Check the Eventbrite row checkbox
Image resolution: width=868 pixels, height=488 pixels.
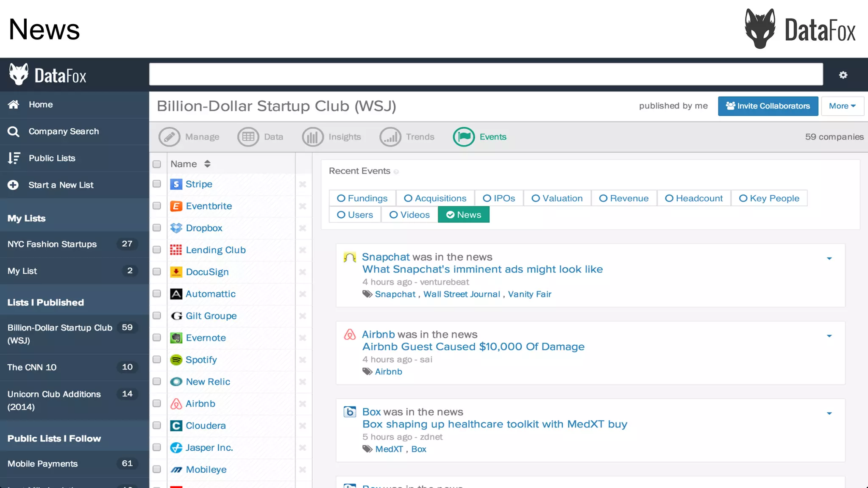tap(157, 206)
